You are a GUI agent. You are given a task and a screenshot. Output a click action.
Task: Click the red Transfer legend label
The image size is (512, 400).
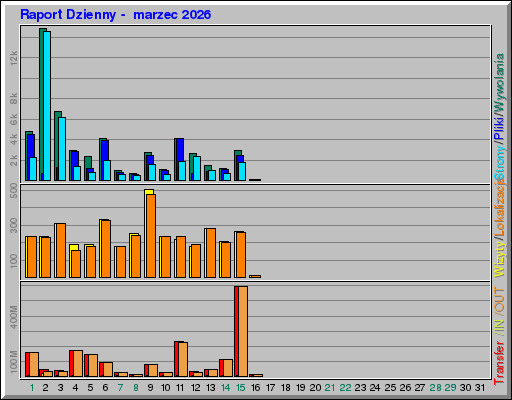[499, 363]
